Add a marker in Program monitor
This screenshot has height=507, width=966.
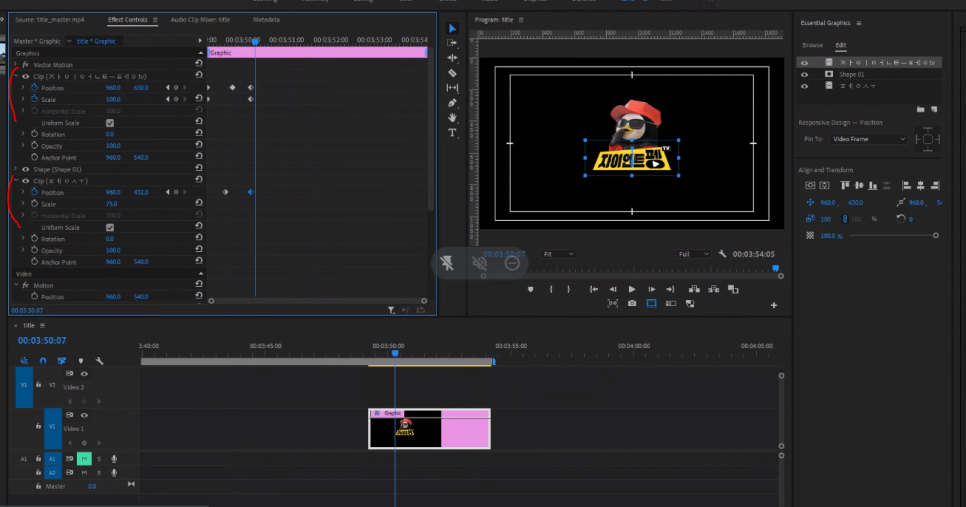[530, 289]
